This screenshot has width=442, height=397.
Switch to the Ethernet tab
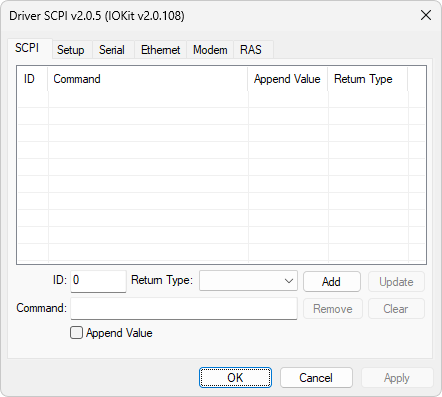tap(160, 50)
